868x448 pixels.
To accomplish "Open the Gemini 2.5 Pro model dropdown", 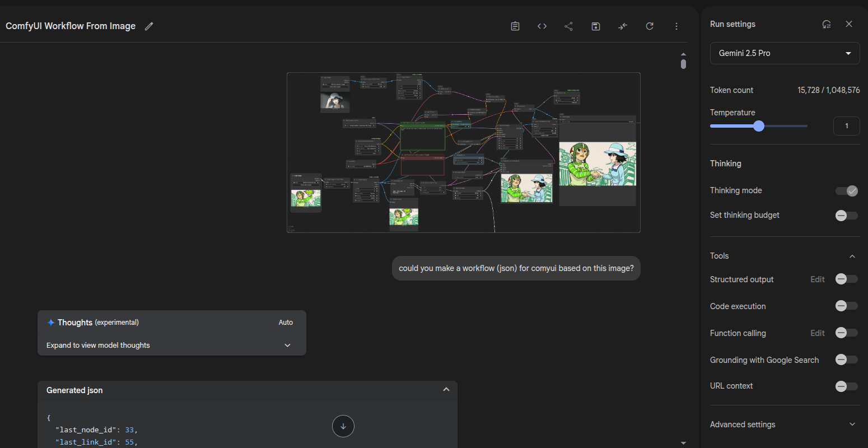I will (x=785, y=53).
